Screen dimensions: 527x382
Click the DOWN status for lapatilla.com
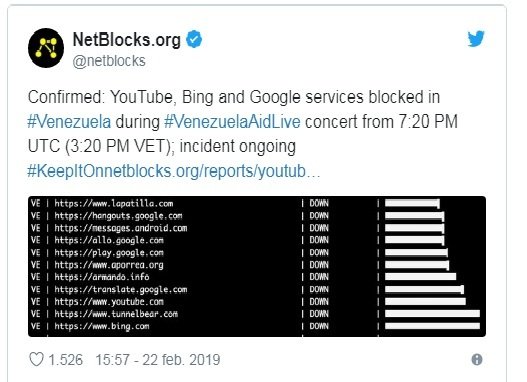tap(319, 203)
